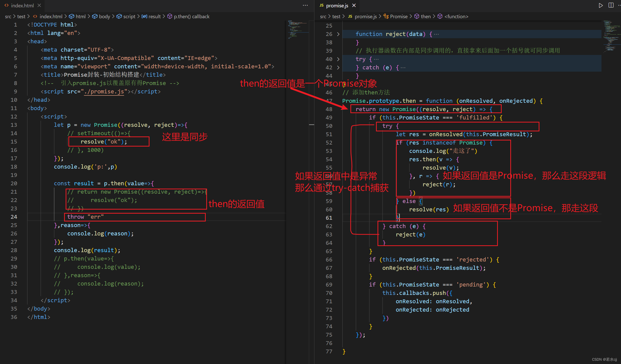Switch to the index.html editor tab
Screen dimensions: 621x364
[x=22, y=5]
